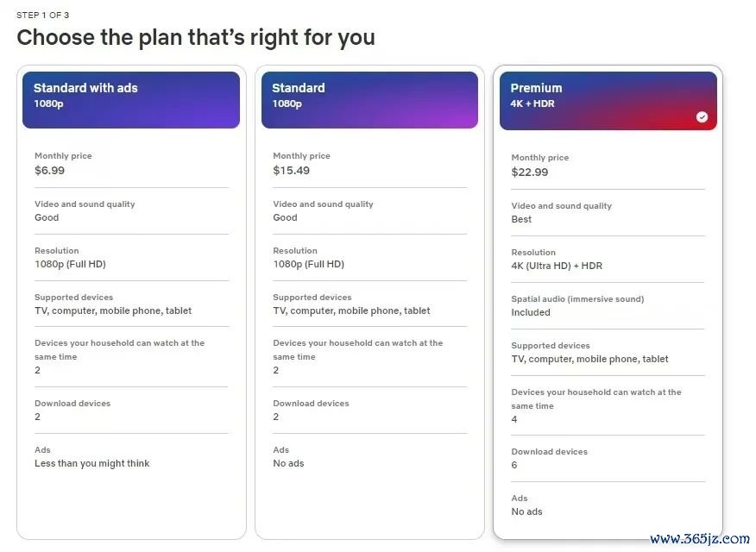This screenshot has width=756, height=552.
Task: Click the $22.99 monthly price
Action: click(529, 172)
